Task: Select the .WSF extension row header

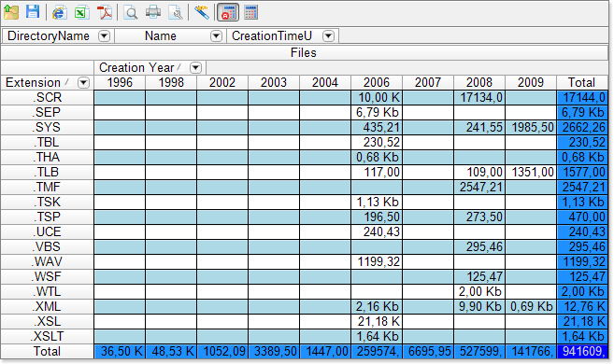Action: (47, 276)
